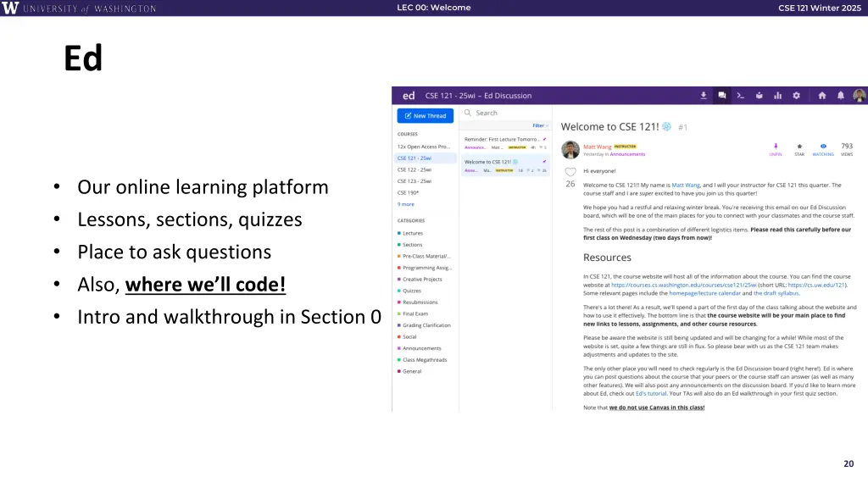Open the draft syllabus link
The image size is (868, 488).
coord(776,293)
